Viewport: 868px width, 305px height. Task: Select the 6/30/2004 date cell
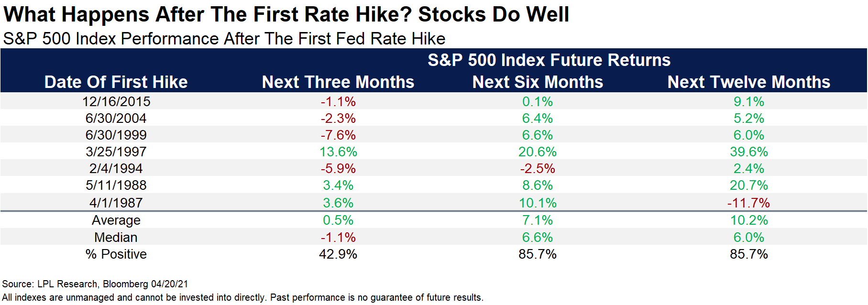(x=116, y=118)
